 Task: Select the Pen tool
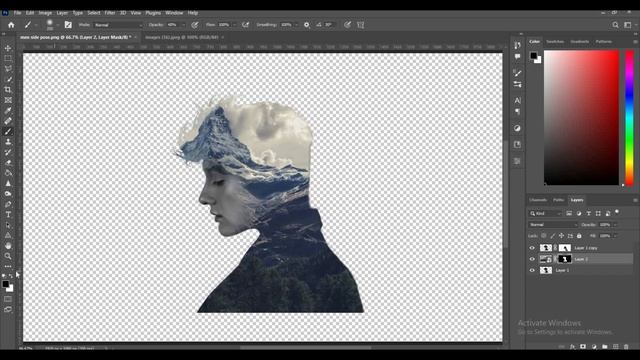[x=8, y=204]
